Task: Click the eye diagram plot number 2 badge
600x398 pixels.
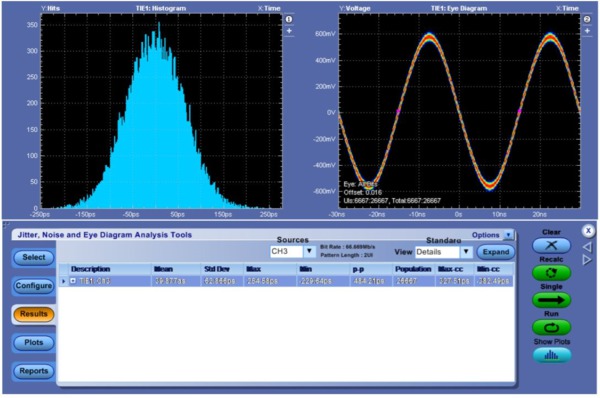Action: 587,19
